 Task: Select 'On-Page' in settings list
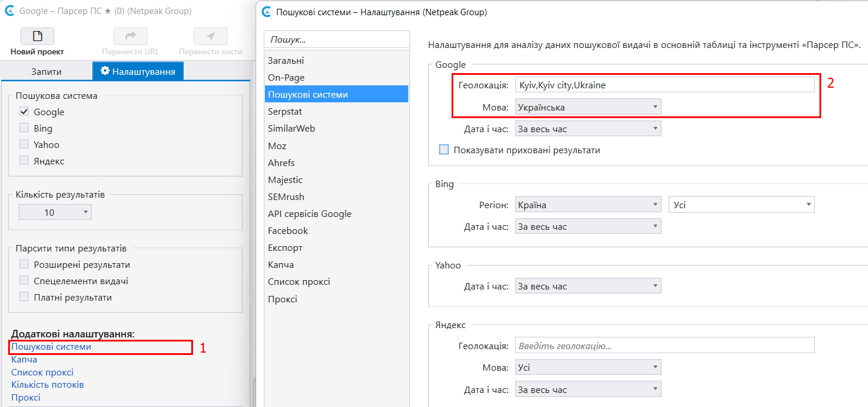point(336,77)
